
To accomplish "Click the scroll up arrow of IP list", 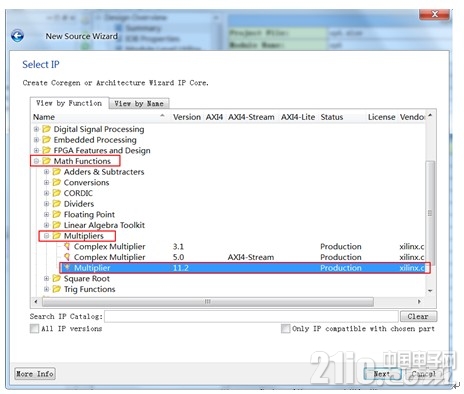I will (x=430, y=116).
